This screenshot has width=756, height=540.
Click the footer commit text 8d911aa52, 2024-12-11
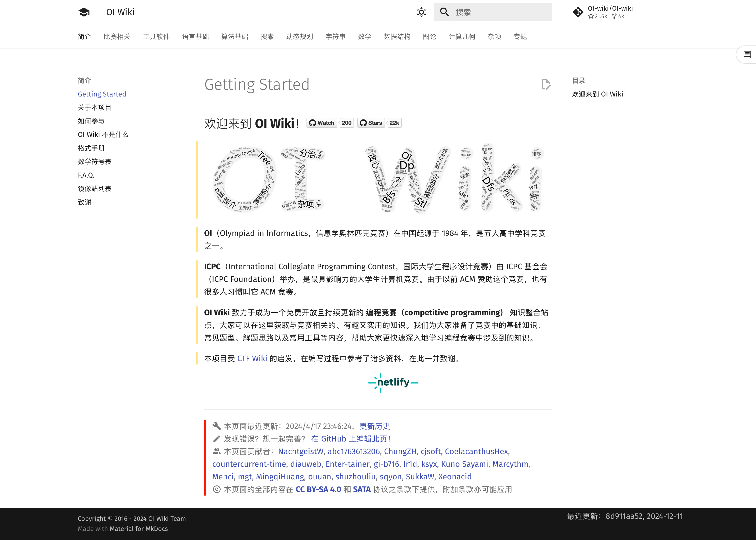[x=644, y=516]
